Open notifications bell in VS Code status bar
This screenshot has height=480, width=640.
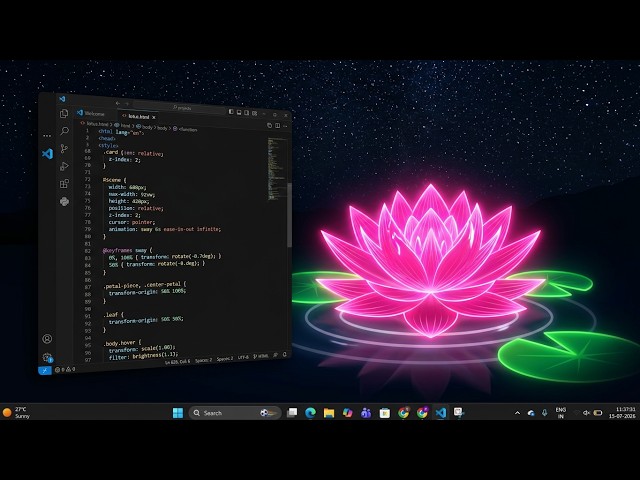coord(284,355)
